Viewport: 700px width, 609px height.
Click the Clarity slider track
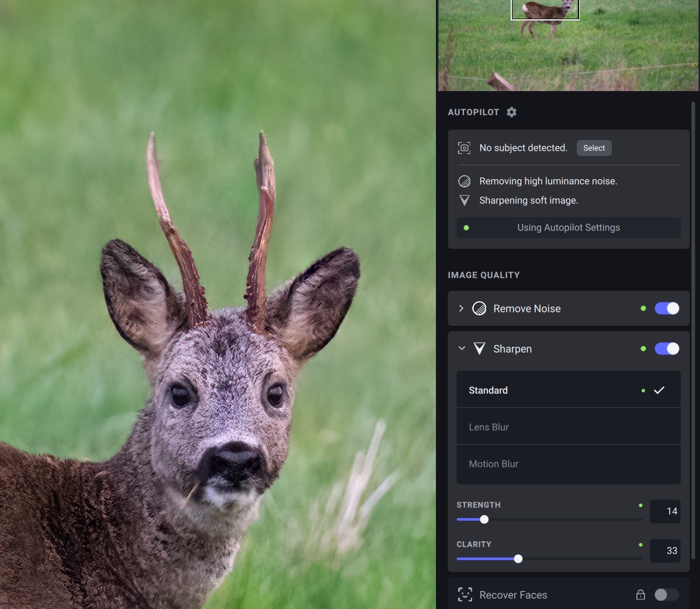click(578, 559)
